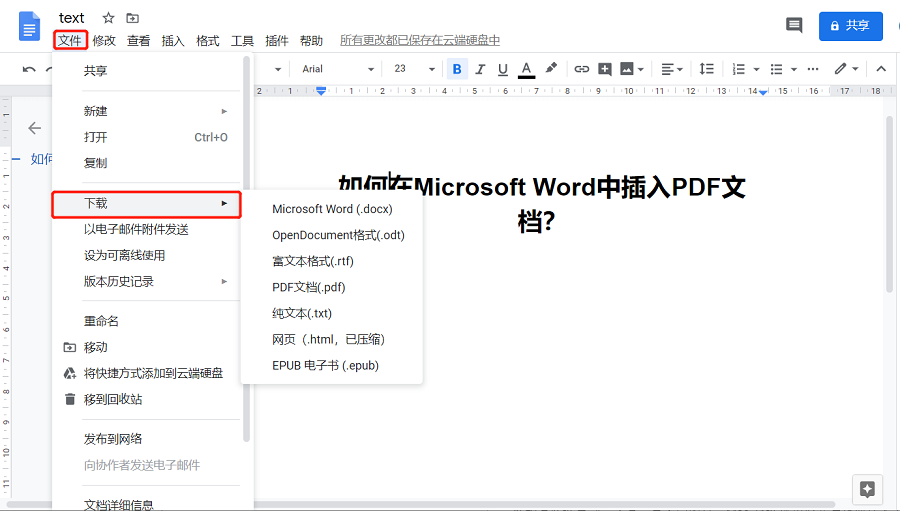Image resolution: width=900 pixels, height=511 pixels.
Task: Expand the 下载 submenu
Action: pyautogui.click(x=146, y=204)
